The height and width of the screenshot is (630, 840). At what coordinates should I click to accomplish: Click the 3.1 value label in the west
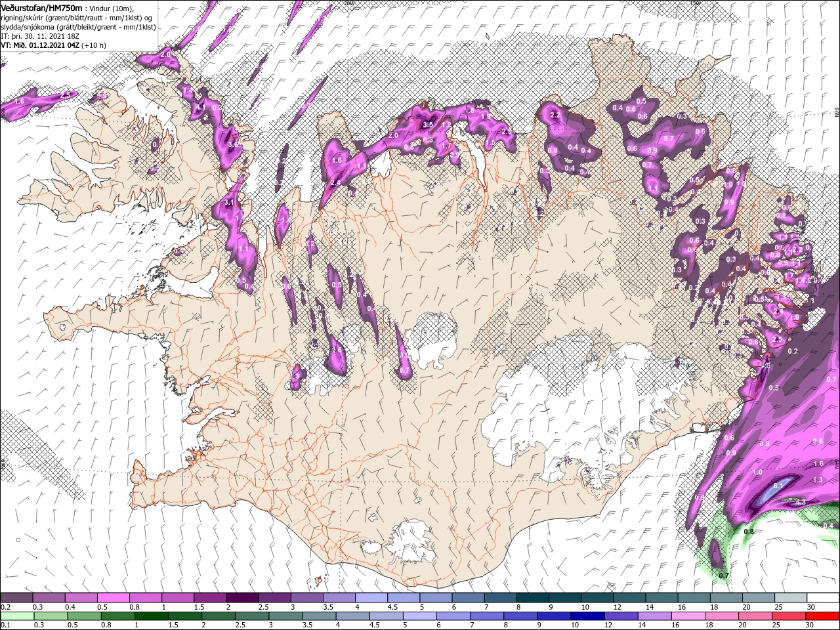[x=228, y=203]
